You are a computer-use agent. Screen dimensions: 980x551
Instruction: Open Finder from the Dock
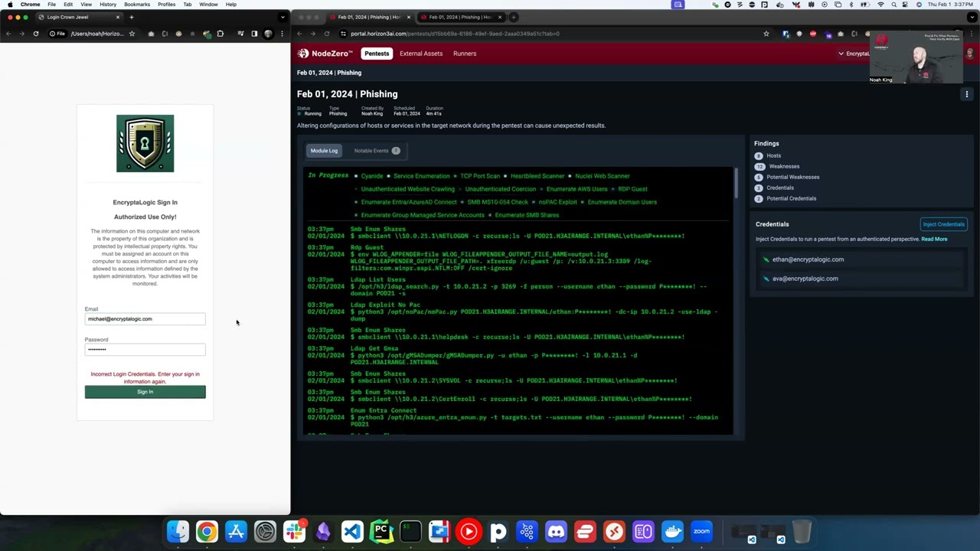tap(178, 531)
